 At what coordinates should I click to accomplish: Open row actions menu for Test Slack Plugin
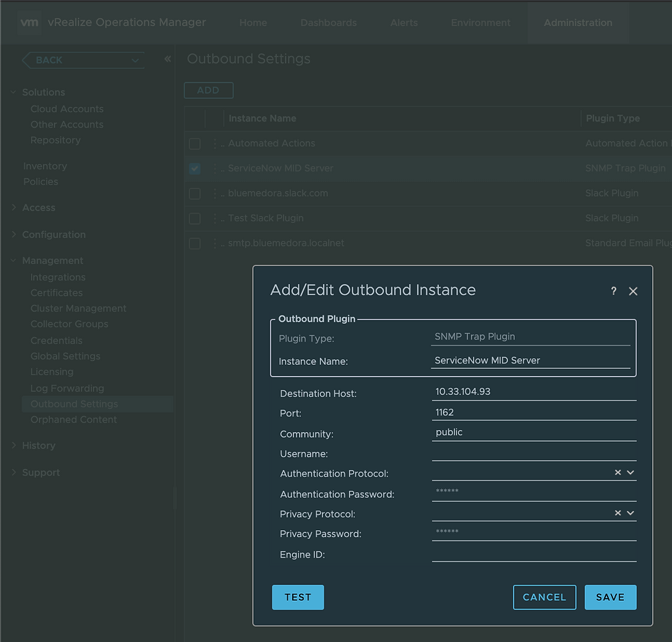pos(215,218)
